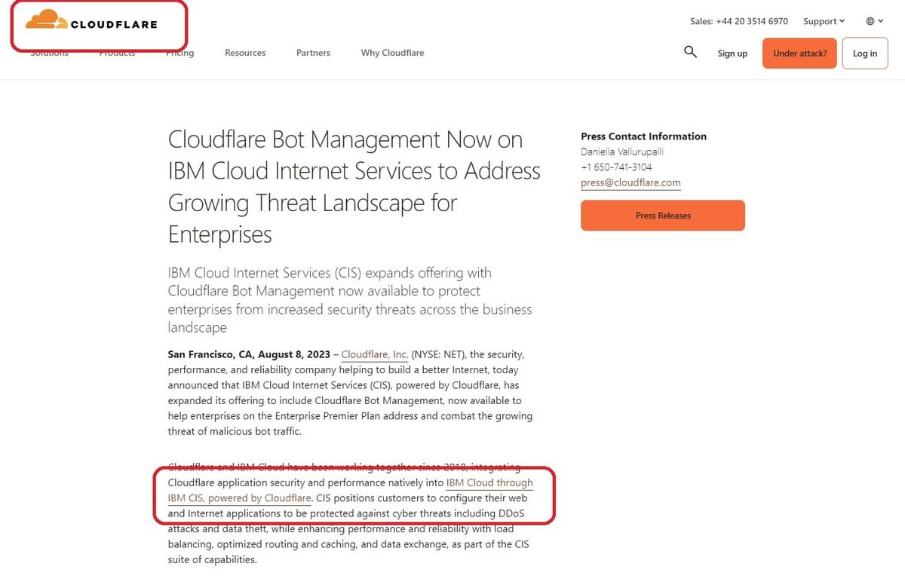The height and width of the screenshot is (588, 905).
Task: Open the Partners menu
Action: (313, 53)
